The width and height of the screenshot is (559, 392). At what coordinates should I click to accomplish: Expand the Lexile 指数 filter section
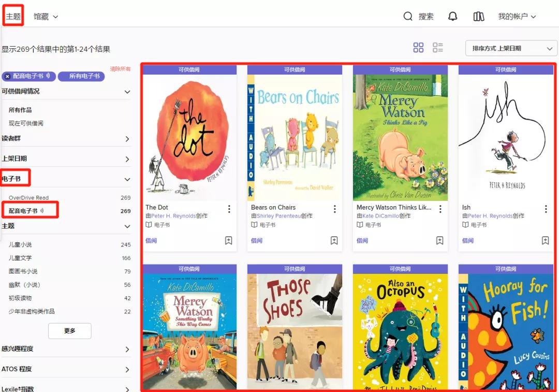coord(66,388)
